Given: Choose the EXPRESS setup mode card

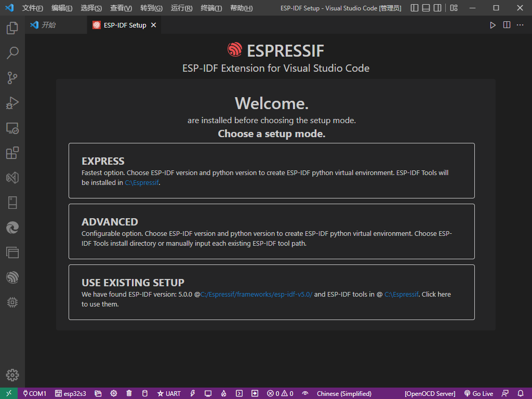Looking at the screenshot, I should tap(271, 170).
